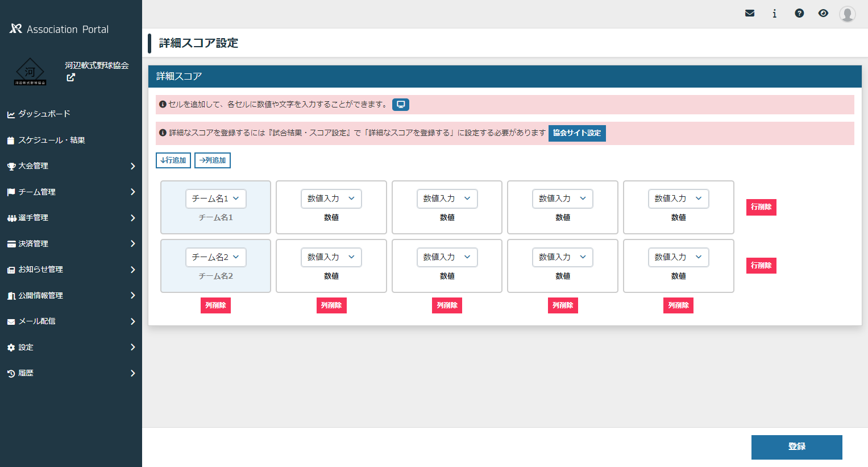Click the 列追加 button

pos(213,160)
